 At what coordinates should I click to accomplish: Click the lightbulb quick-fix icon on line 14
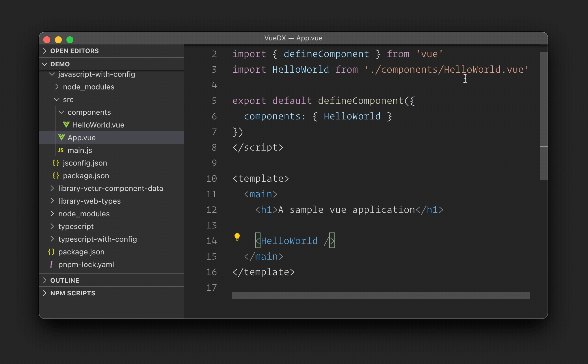(x=237, y=237)
